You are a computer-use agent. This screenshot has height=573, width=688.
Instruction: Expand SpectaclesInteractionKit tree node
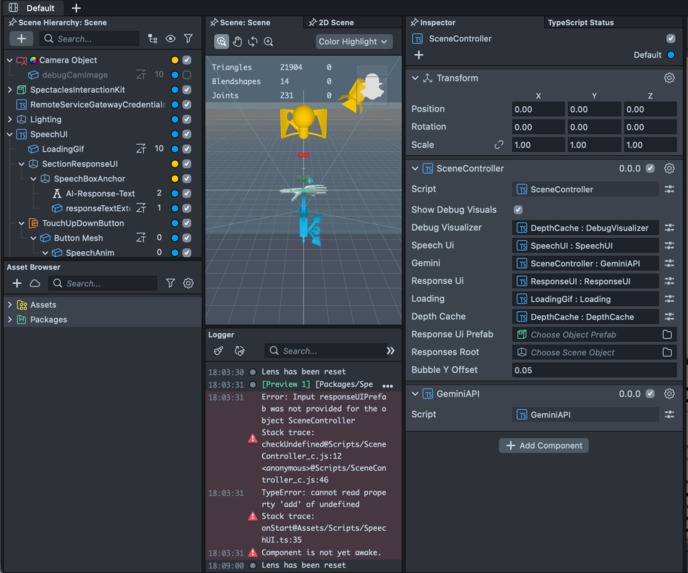coord(10,90)
